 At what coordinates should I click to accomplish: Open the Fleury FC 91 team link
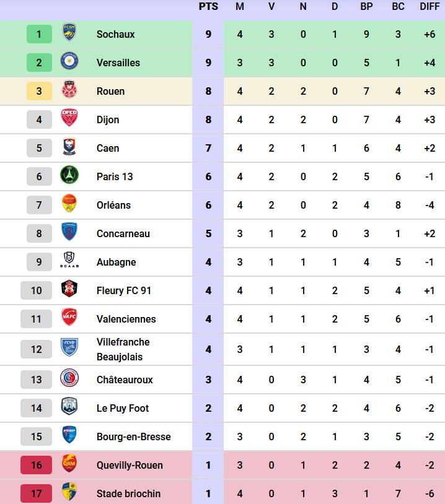(x=124, y=290)
